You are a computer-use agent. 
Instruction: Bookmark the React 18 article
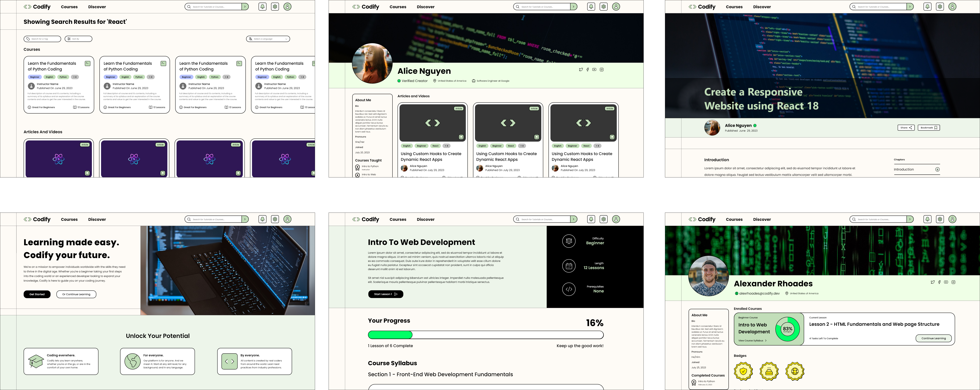(929, 128)
